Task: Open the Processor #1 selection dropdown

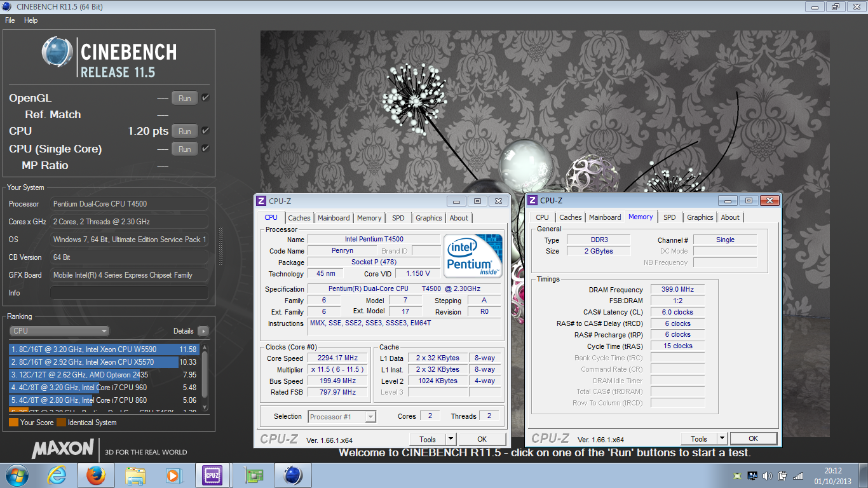Action: [x=342, y=417]
